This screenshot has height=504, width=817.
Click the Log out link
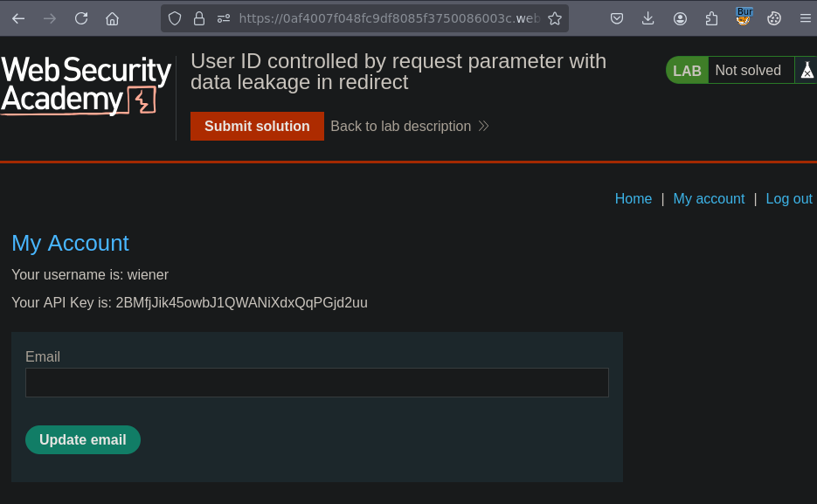[788, 198]
